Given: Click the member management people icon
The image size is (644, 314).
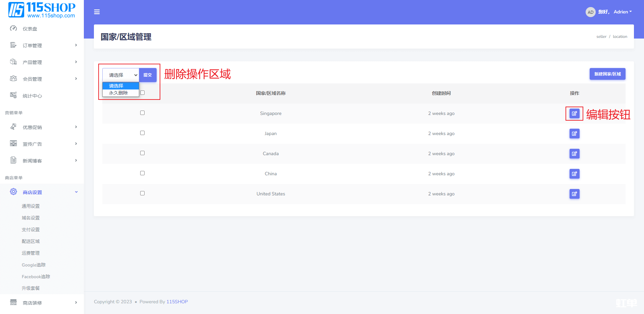Looking at the screenshot, I should [x=13, y=78].
